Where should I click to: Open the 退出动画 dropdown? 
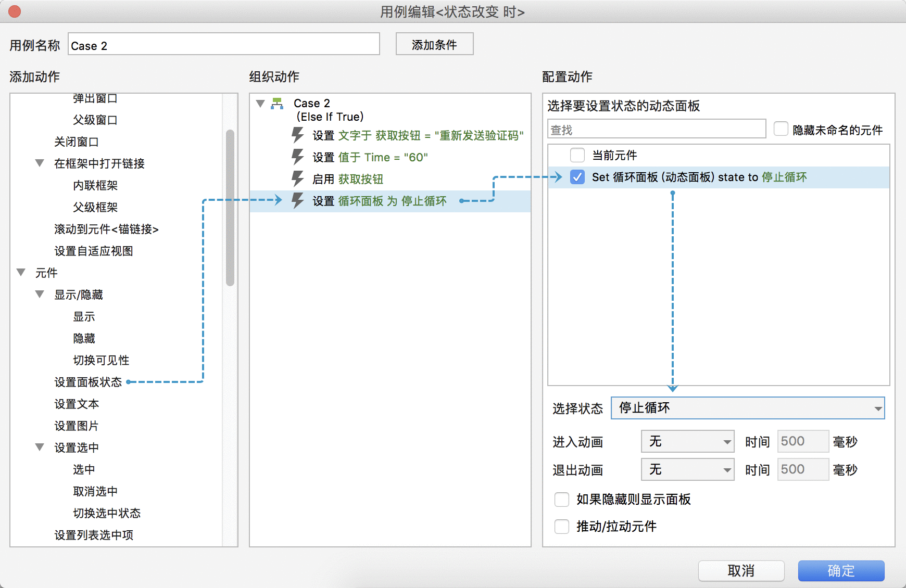point(687,470)
